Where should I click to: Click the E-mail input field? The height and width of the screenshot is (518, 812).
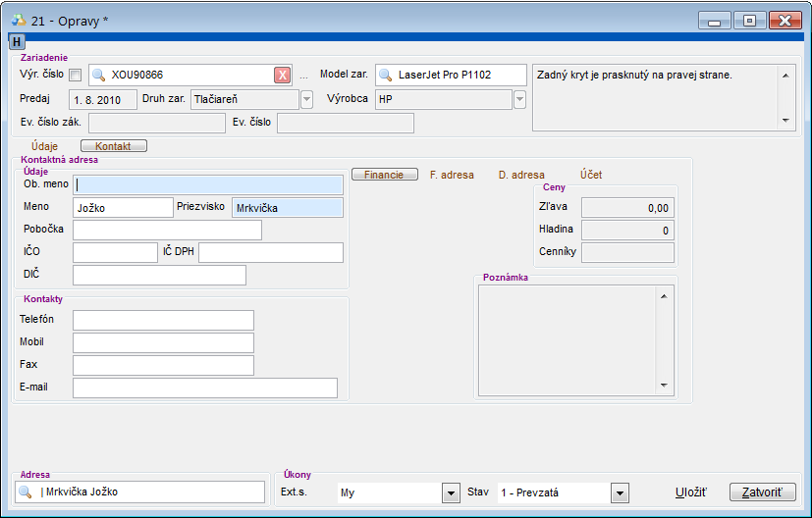[x=204, y=388]
